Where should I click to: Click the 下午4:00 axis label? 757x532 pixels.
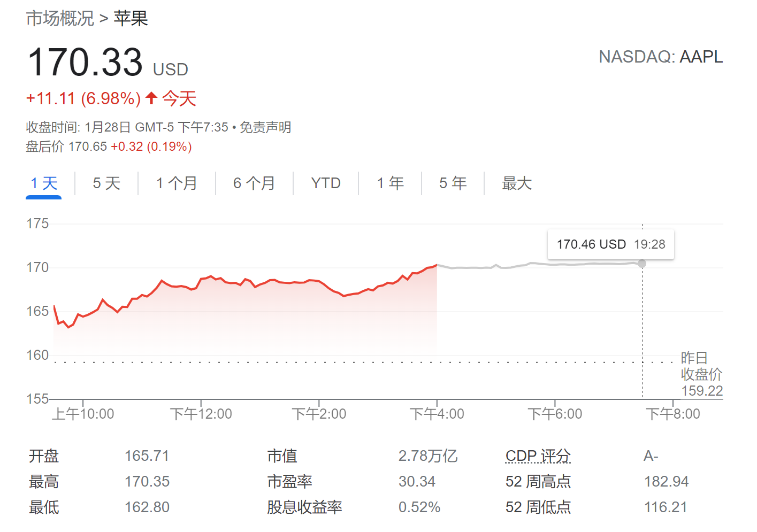[437, 414]
